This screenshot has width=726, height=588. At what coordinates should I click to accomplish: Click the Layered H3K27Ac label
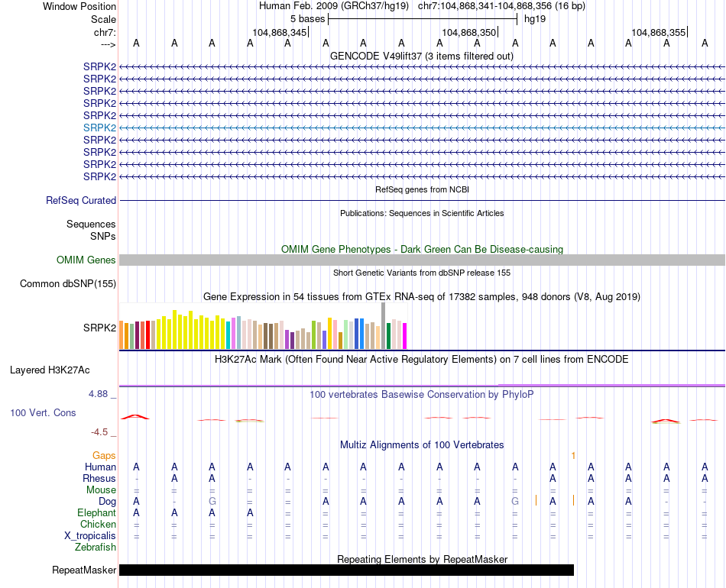[50, 370]
